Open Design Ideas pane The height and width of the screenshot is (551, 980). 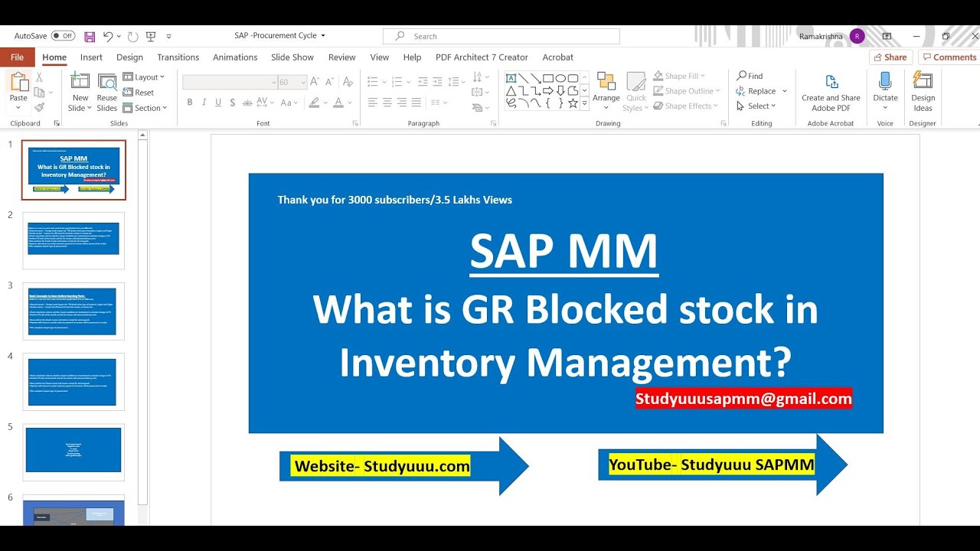click(x=923, y=92)
